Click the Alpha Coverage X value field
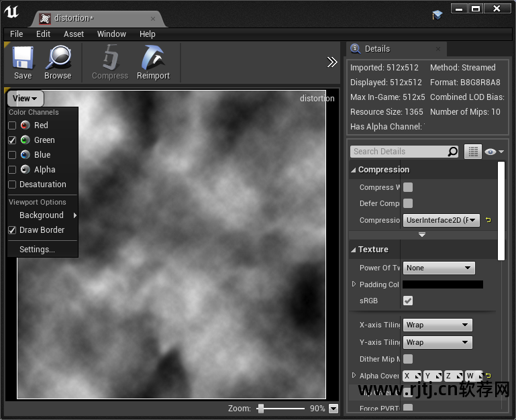The width and height of the screenshot is (516, 420). pyautogui.click(x=412, y=376)
